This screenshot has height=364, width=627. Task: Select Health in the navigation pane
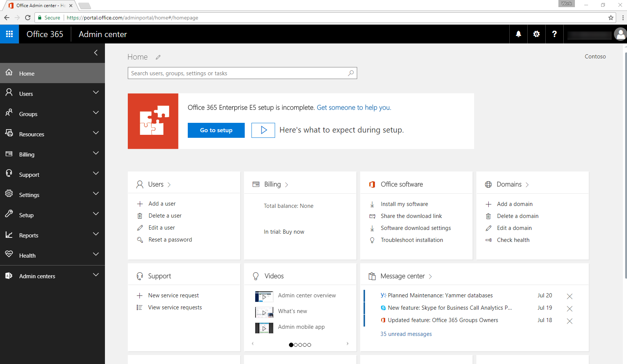point(52,255)
